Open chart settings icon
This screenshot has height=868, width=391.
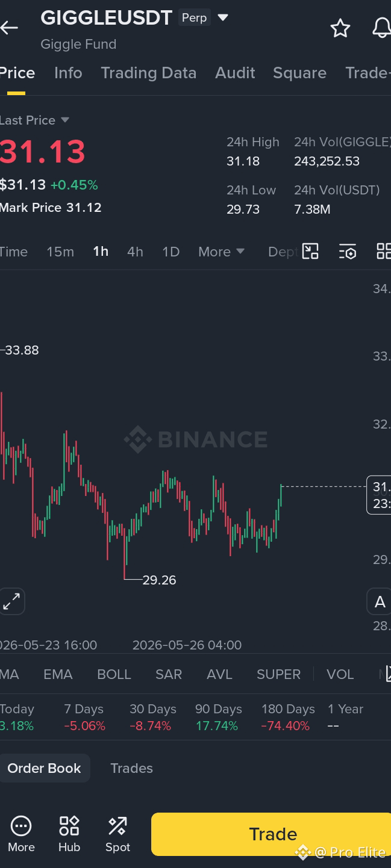[x=348, y=252]
